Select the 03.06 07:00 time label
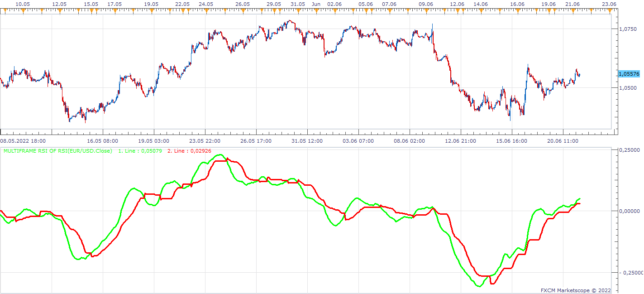The image size is (644, 294). pos(358,141)
